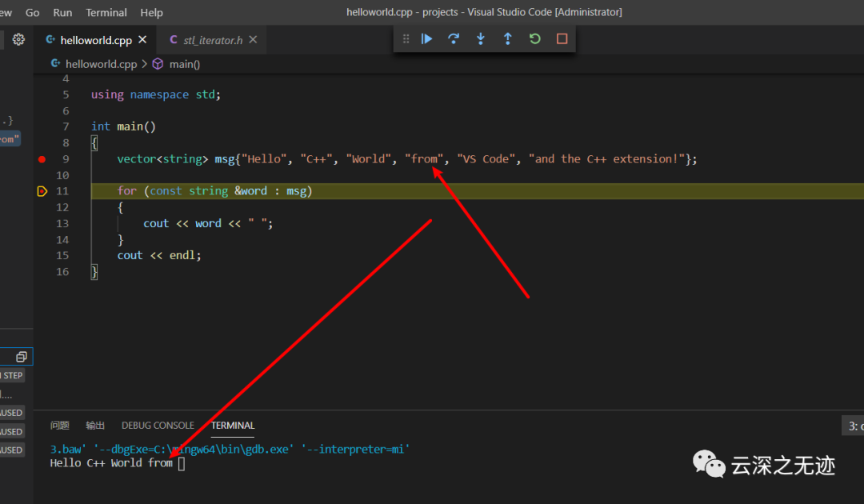Click the terminal output "Hello C++ World from"
Image resolution: width=864 pixels, height=504 pixels.
coord(111,462)
